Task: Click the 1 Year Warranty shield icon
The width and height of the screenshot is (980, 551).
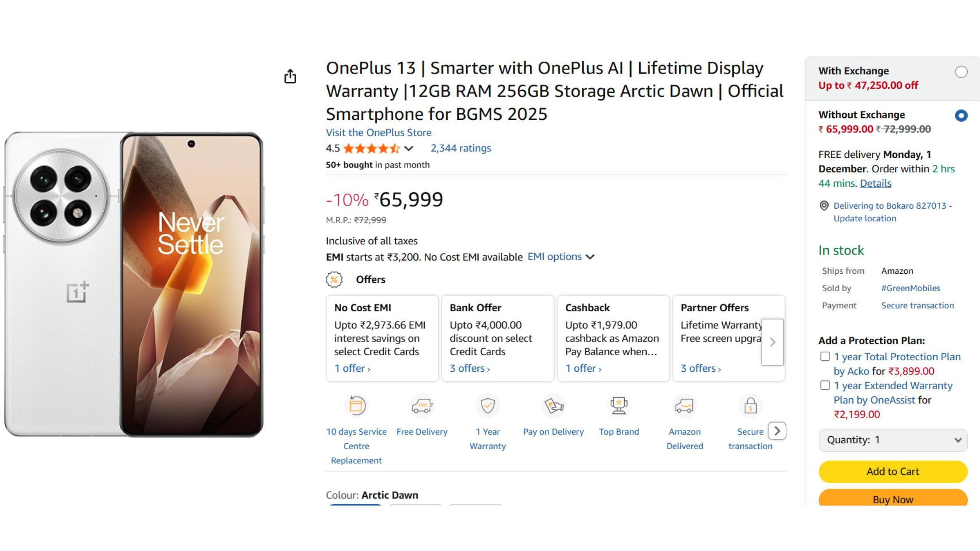Action: coord(487,406)
